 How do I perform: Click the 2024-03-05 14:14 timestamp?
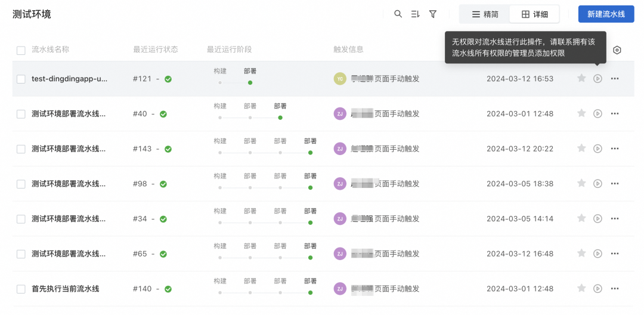(x=520, y=219)
